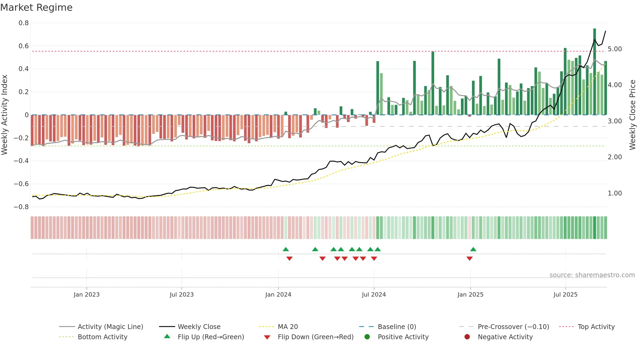Click the source: sharemaestro.com text
The height and width of the screenshot is (362, 644).
click(x=592, y=275)
